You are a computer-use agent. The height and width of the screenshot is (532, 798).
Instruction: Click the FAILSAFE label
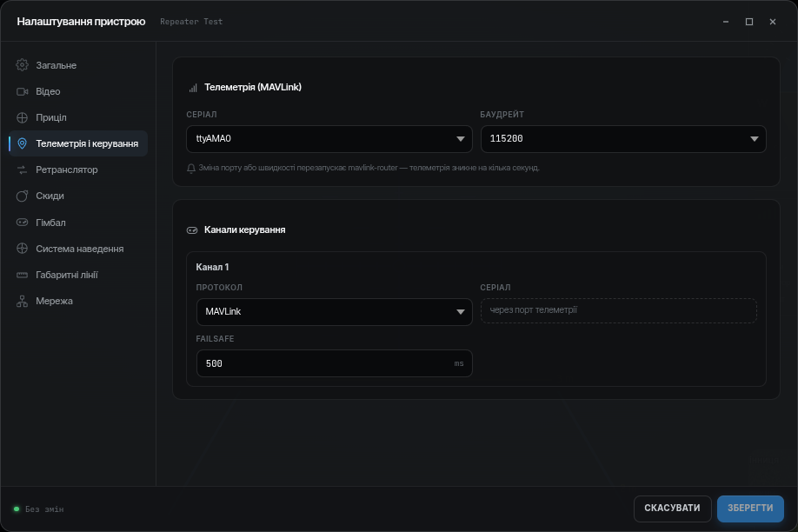[215, 338]
